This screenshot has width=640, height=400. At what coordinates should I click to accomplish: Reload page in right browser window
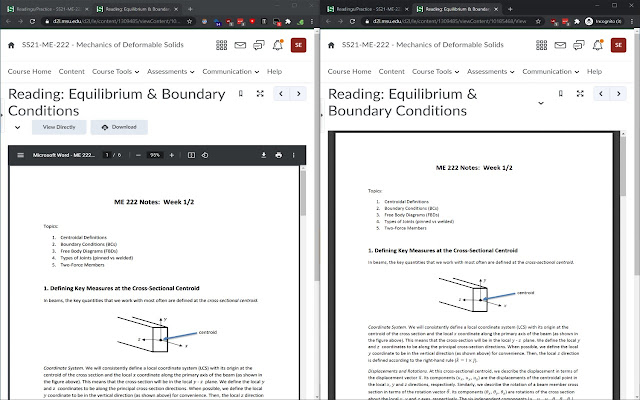pyautogui.click(x=352, y=21)
